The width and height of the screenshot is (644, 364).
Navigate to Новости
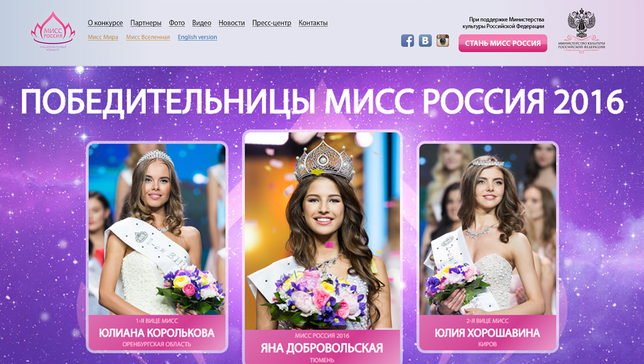[x=231, y=23]
